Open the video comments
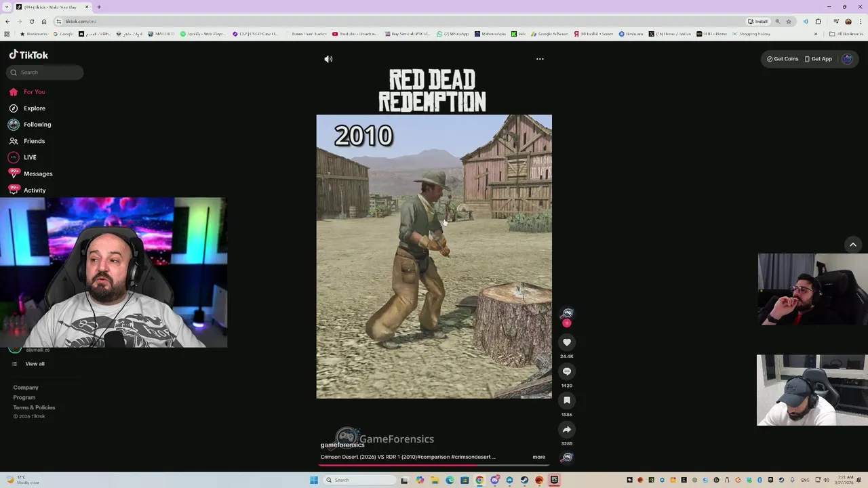This screenshot has width=868, height=488. click(x=567, y=371)
